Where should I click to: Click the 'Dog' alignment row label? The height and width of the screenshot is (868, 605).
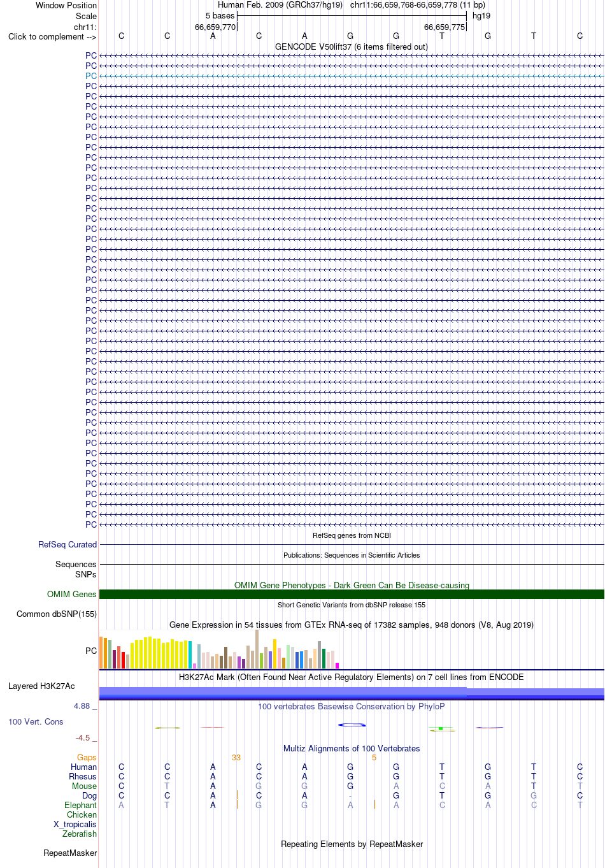tap(89, 795)
